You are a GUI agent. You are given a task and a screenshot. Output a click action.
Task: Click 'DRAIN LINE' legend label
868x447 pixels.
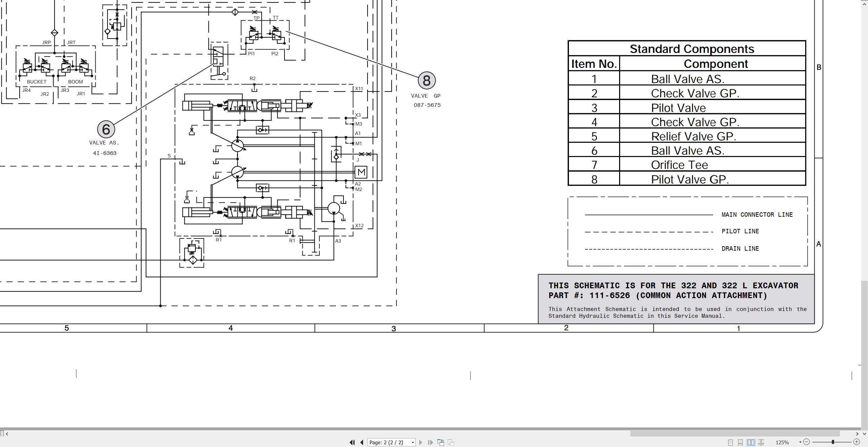point(740,249)
